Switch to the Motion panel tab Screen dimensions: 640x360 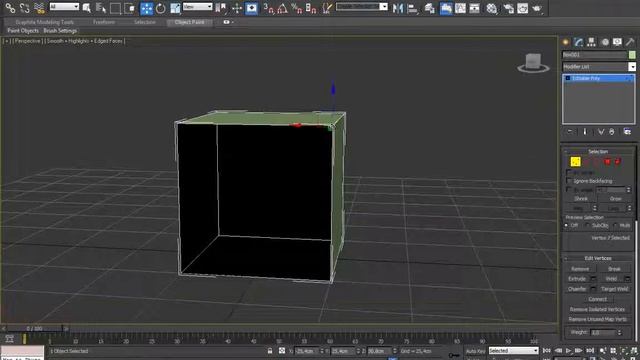604,42
